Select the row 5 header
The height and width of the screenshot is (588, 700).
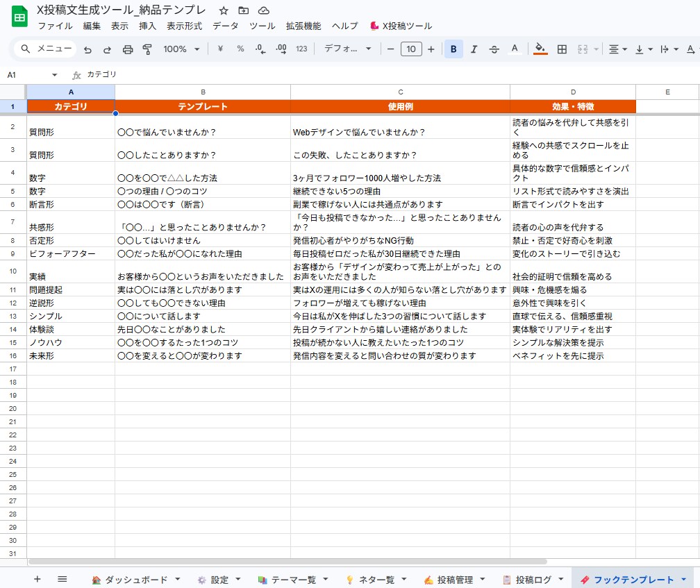[12, 191]
